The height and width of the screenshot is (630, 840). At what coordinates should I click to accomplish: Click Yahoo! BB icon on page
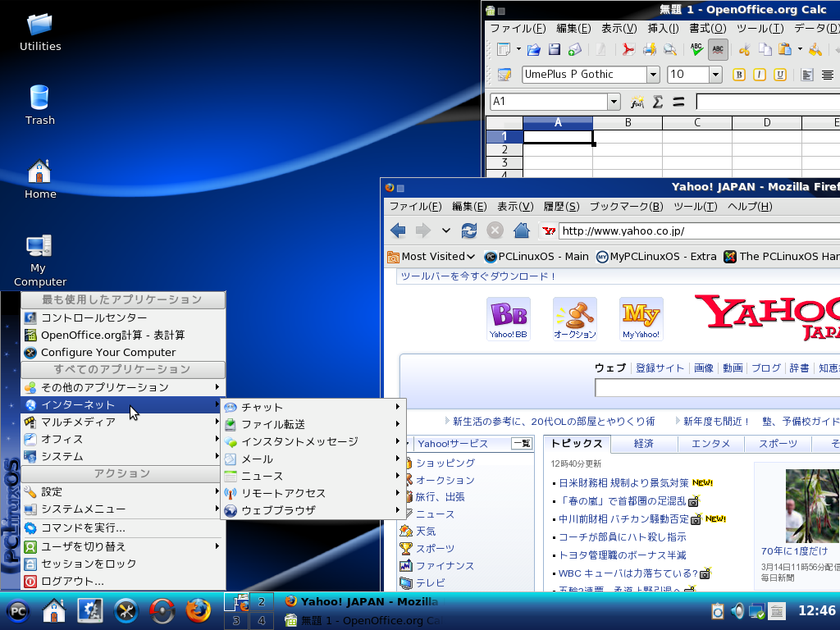(x=509, y=319)
